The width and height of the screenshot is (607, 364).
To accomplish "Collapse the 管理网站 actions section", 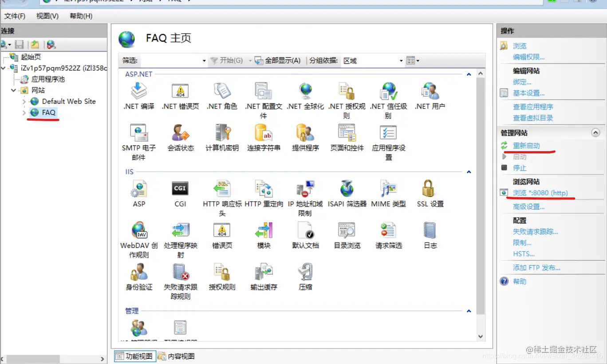I will pos(595,133).
